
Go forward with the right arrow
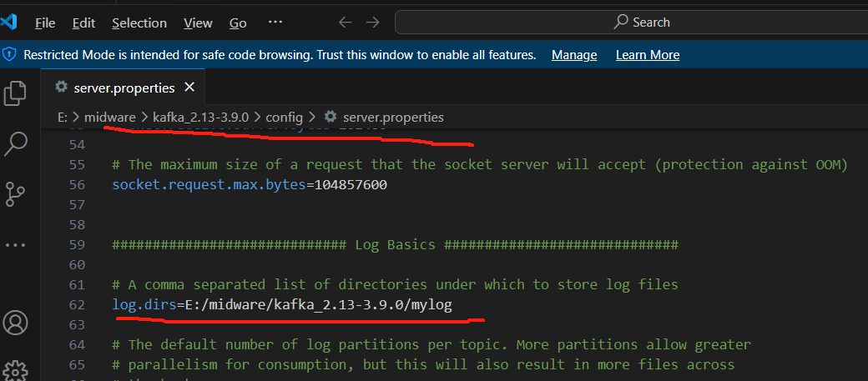373,23
